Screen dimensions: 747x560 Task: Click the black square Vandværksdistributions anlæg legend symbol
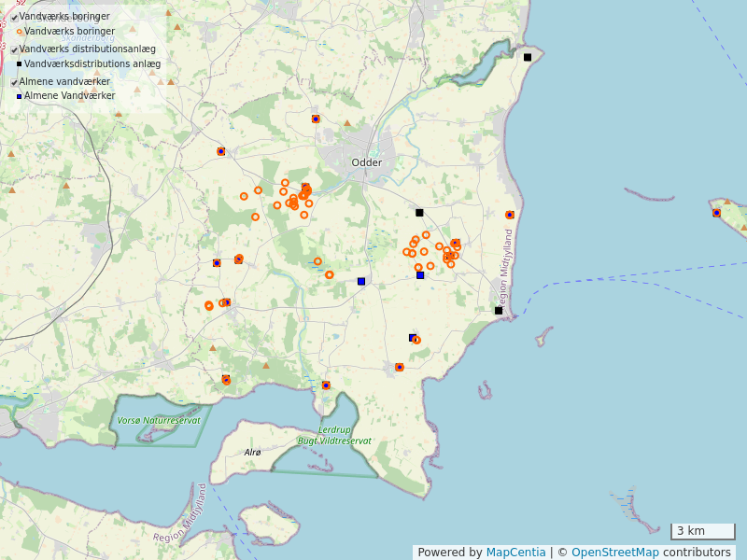pos(19,64)
